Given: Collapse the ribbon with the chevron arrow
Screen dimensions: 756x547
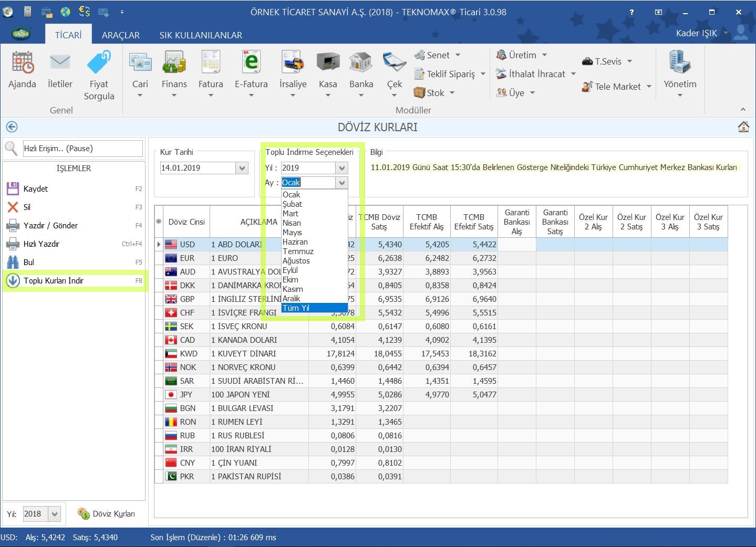Looking at the screenshot, I should [743, 109].
